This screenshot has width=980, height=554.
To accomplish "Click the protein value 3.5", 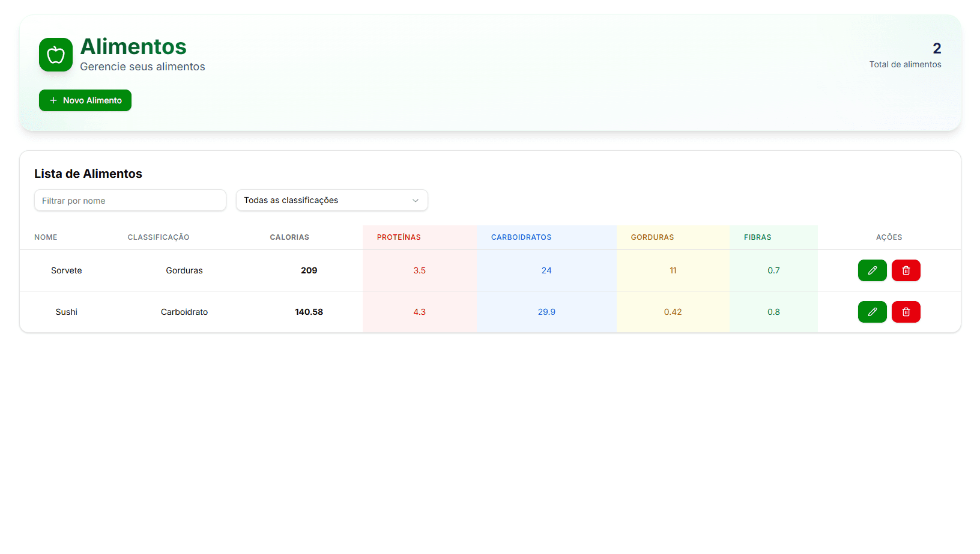I will pos(420,270).
